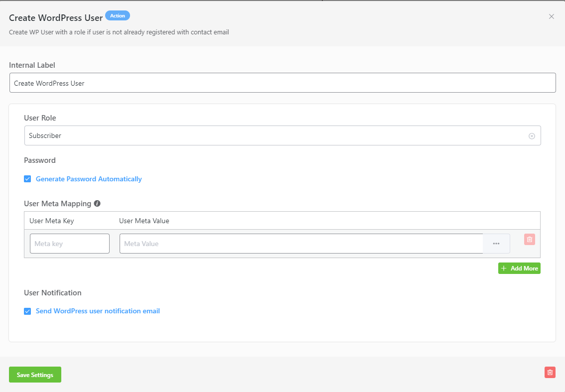Click the User Role heading
Image resolution: width=565 pixels, height=392 pixels.
(40, 118)
